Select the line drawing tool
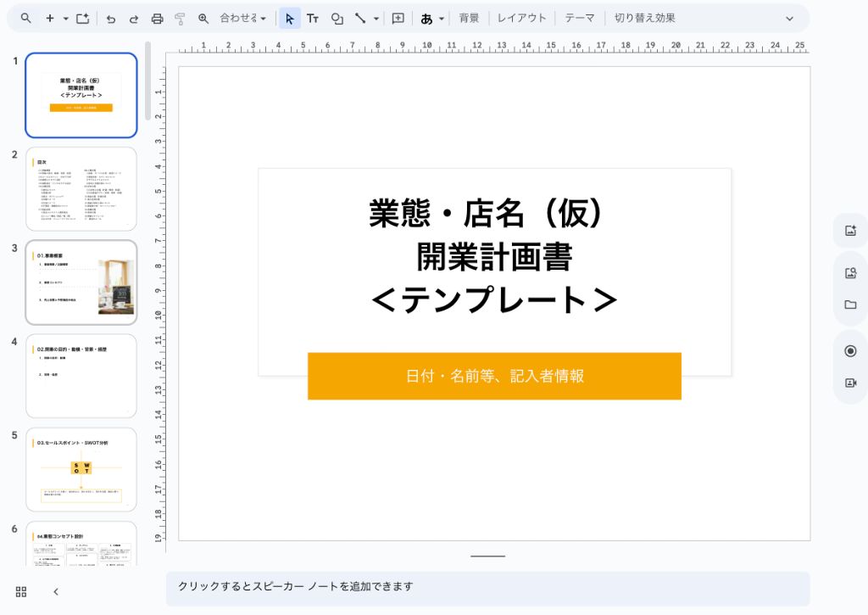The height and width of the screenshot is (615, 868). 359,18
